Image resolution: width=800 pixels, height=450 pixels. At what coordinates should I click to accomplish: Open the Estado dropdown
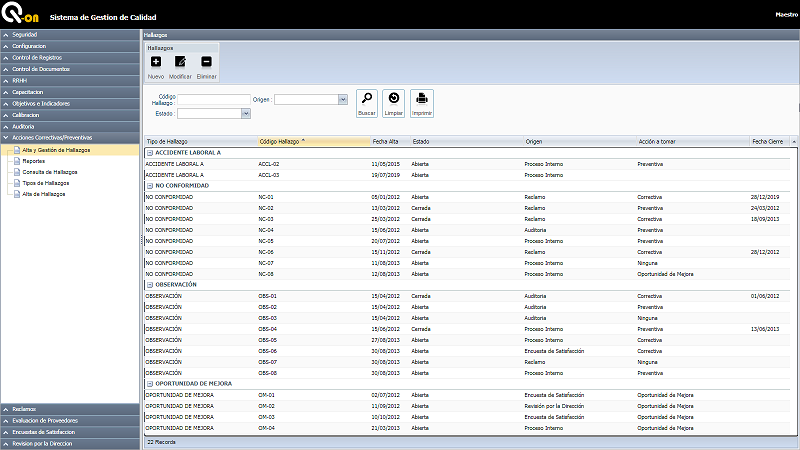[x=246, y=114]
